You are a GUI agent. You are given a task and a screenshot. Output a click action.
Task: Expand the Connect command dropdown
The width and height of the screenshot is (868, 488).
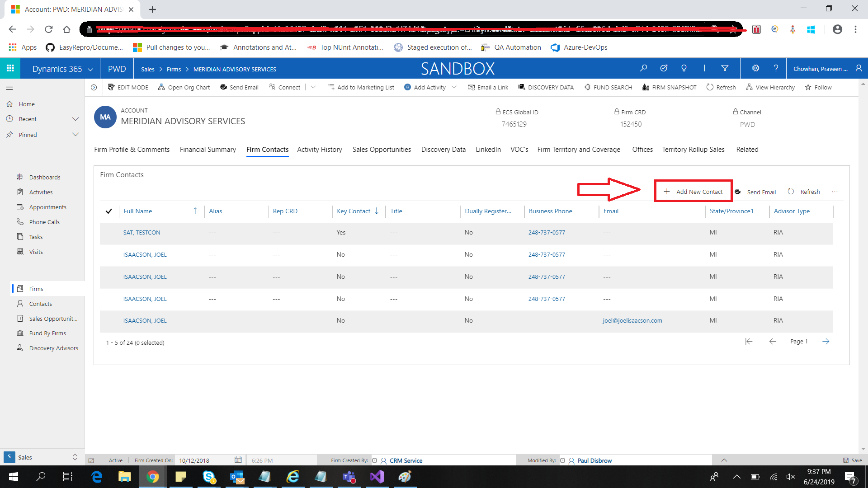click(314, 87)
